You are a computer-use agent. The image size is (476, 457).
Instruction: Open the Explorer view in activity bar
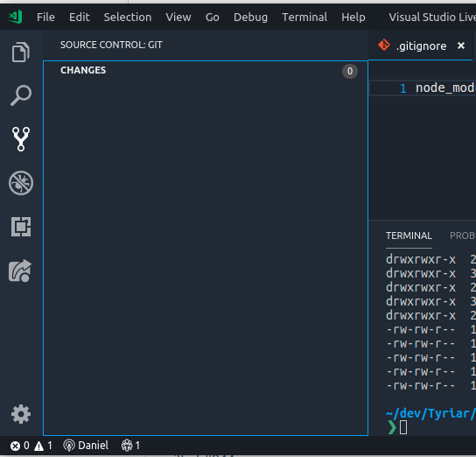[21, 52]
